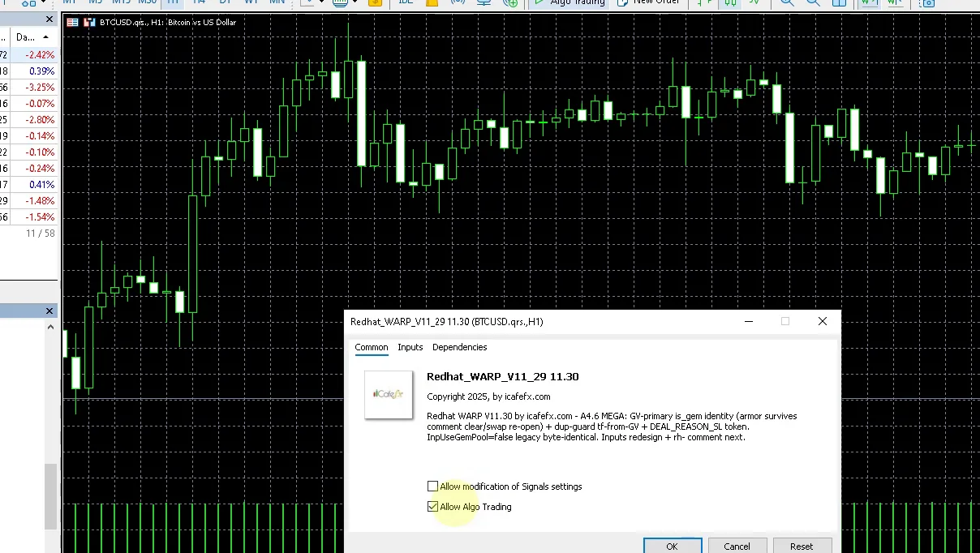Select the -2.42% daily change row
980x553 pixels.
click(28, 55)
